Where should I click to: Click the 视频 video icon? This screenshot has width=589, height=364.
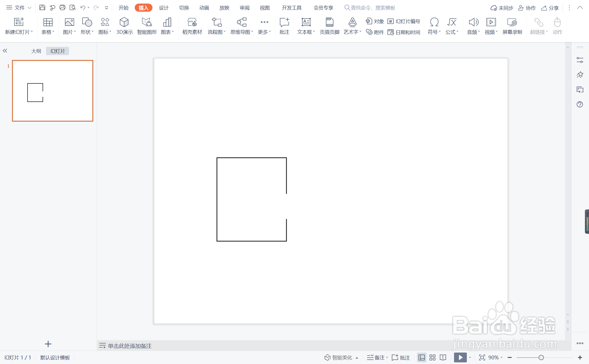coord(491,22)
